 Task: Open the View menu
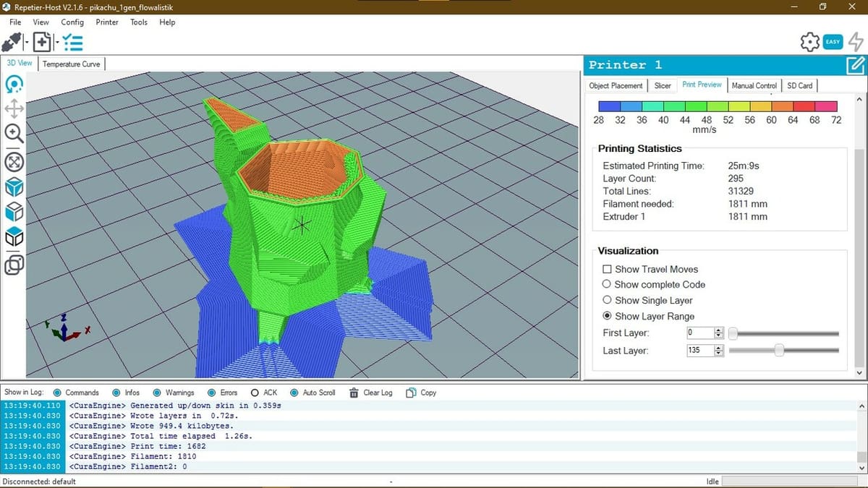tap(41, 22)
